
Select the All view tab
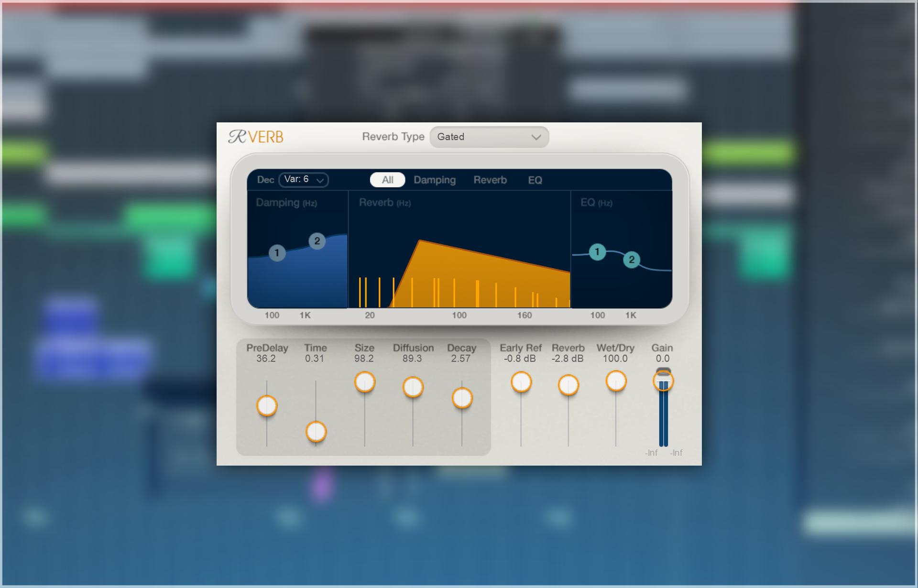(x=387, y=180)
